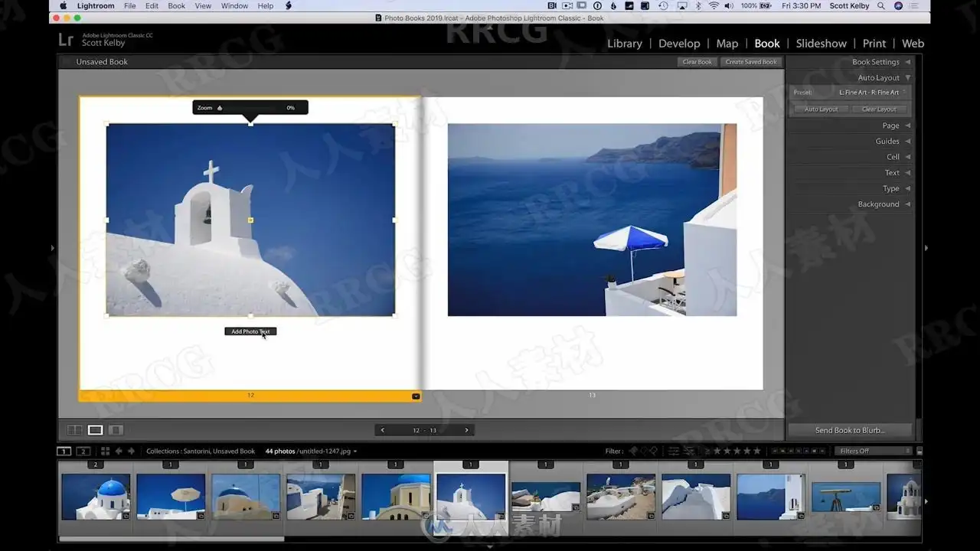Open the Filters Off dropdown

pyautogui.click(x=874, y=452)
